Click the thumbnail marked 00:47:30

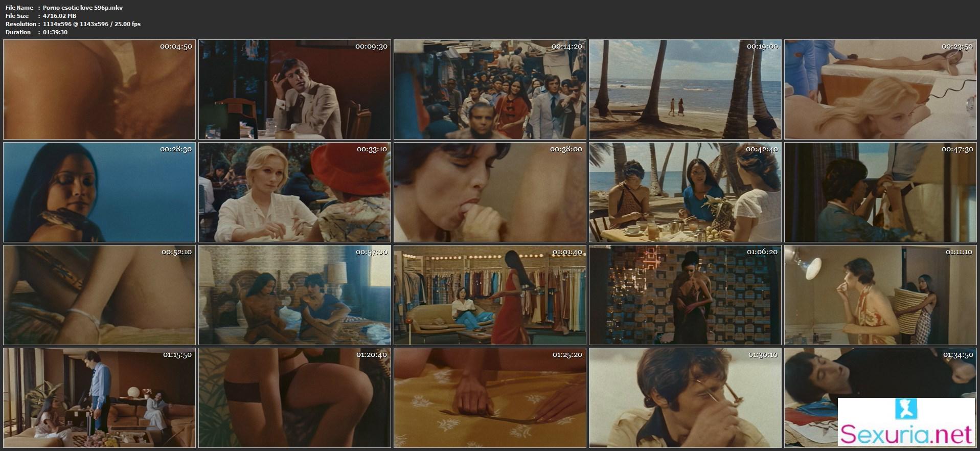coord(880,192)
